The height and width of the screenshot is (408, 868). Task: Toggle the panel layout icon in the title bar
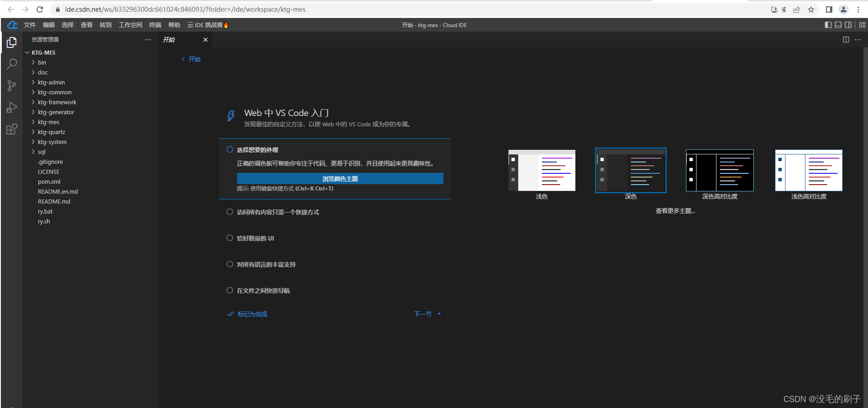[838, 25]
